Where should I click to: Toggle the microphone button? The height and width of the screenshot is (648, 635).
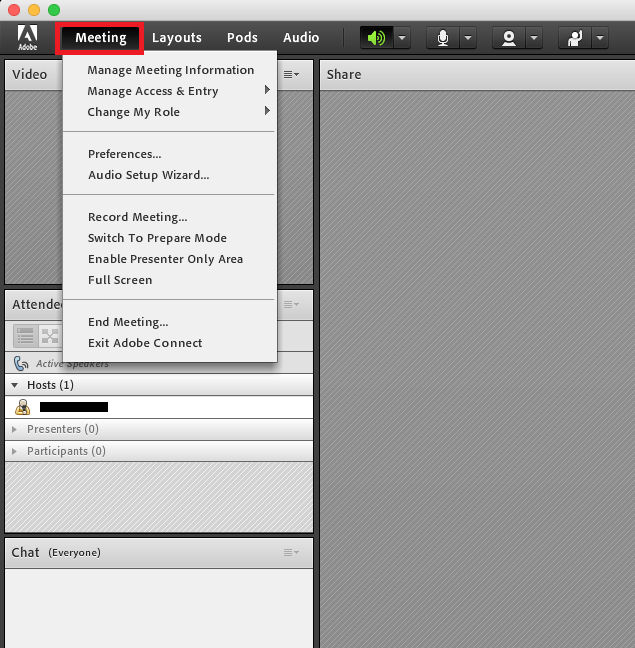tap(443, 38)
